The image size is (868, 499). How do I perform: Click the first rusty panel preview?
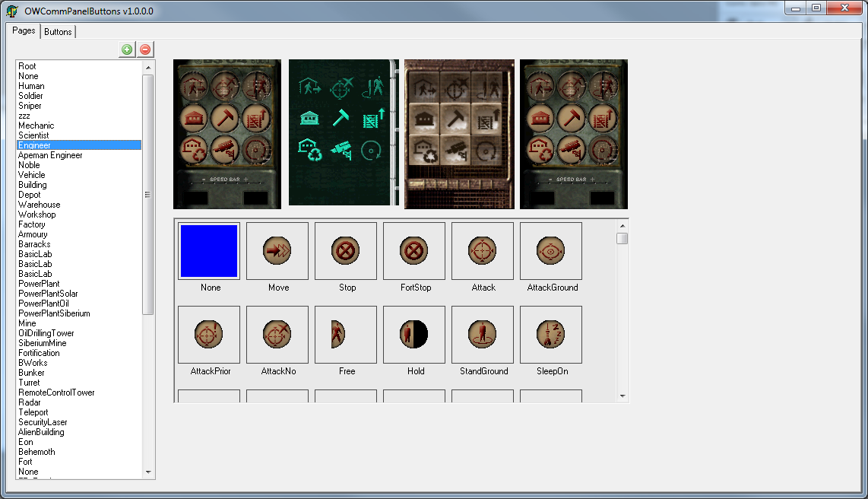pos(227,134)
